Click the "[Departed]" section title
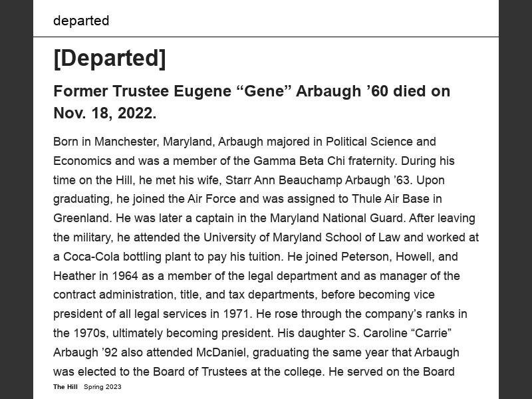 coord(109,58)
